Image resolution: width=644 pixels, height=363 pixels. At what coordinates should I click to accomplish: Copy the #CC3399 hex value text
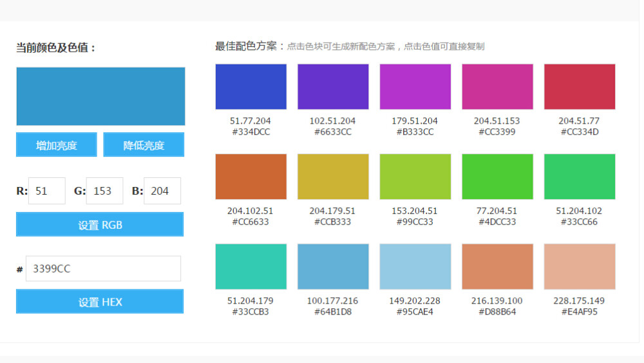coord(497,132)
